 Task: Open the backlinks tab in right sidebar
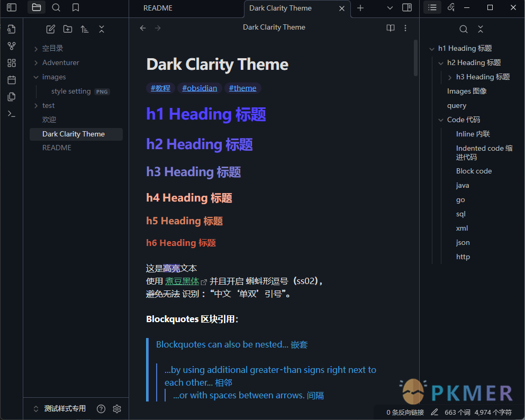(451, 7)
